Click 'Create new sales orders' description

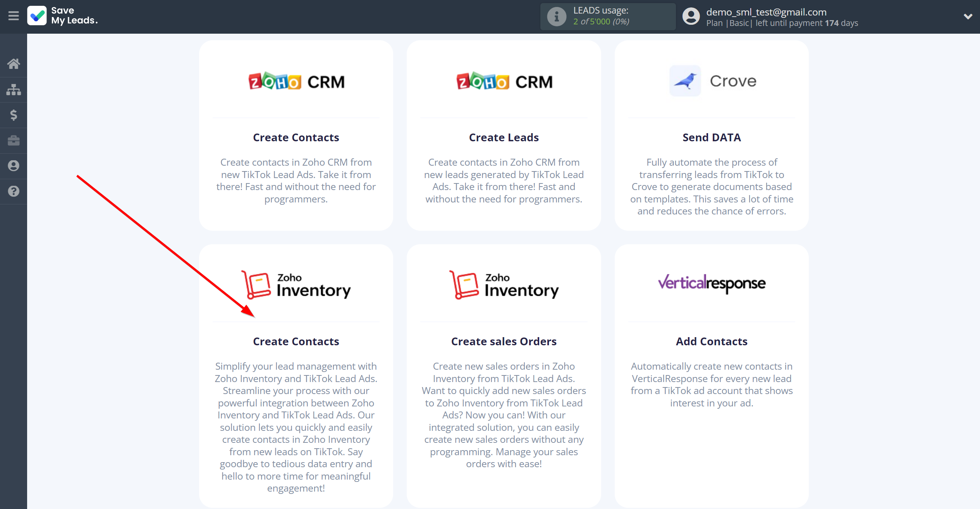click(504, 415)
